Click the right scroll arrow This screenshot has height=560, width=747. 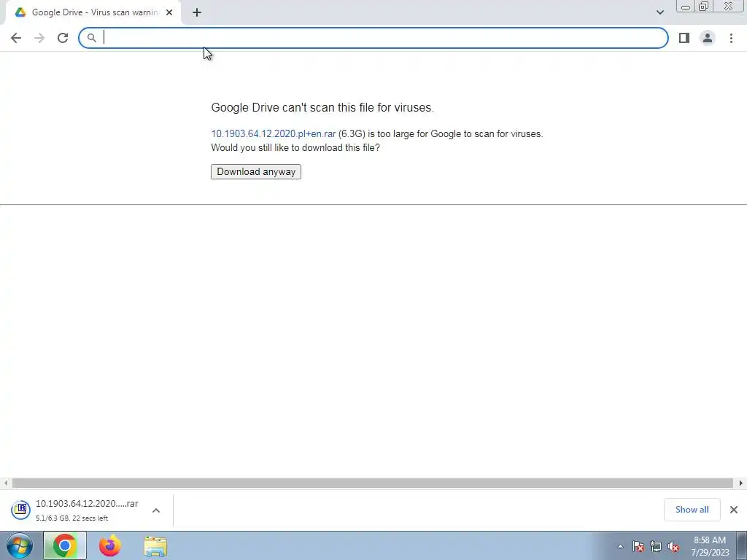(741, 483)
